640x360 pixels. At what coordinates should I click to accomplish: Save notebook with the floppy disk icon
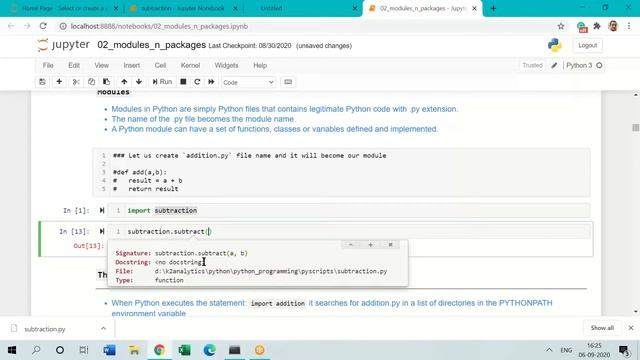point(42,82)
